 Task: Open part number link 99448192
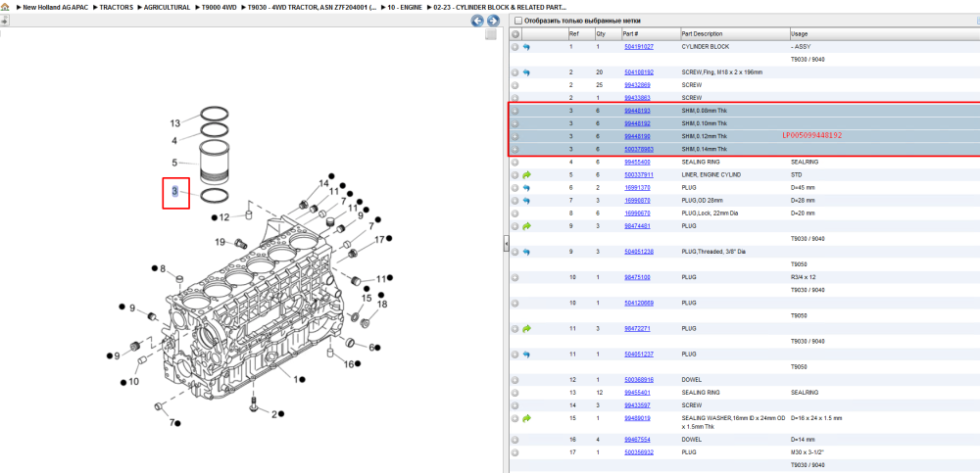point(638,123)
